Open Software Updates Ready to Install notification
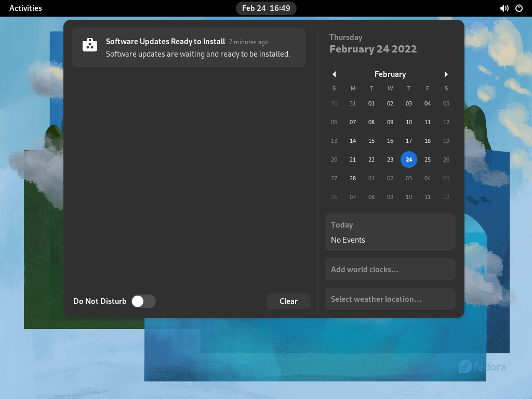The width and height of the screenshot is (532, 399). point(189,47)
